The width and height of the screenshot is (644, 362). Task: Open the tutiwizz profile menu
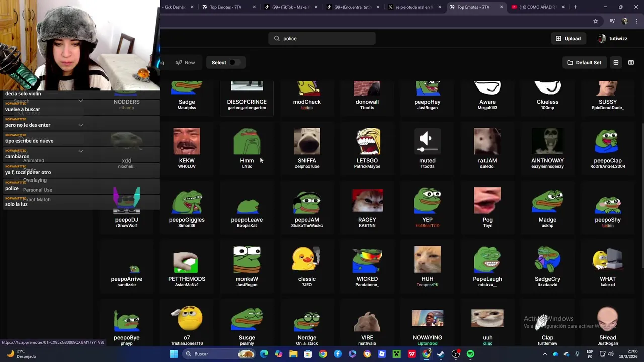(612, 38)
